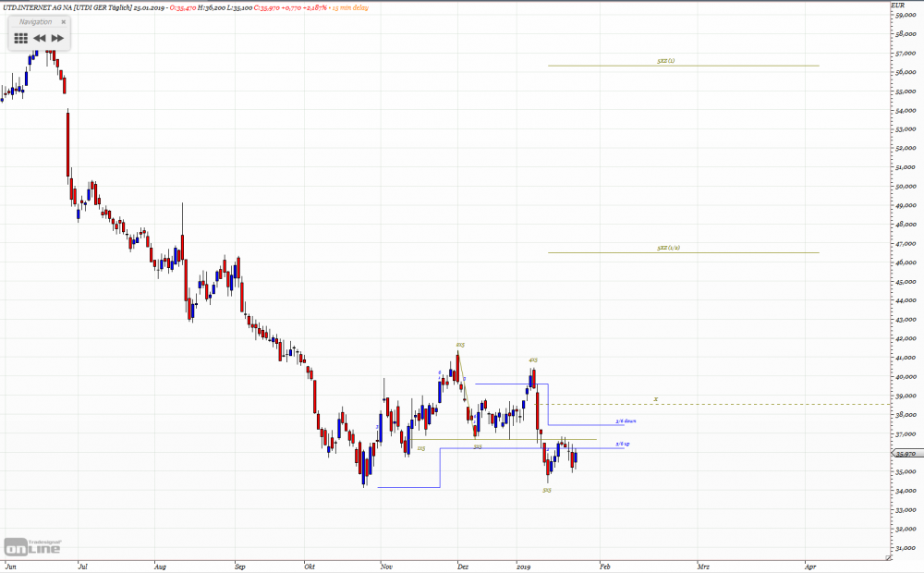Close the Navigation panel
This screenshot has height=573, width=924.
(64, 22)
